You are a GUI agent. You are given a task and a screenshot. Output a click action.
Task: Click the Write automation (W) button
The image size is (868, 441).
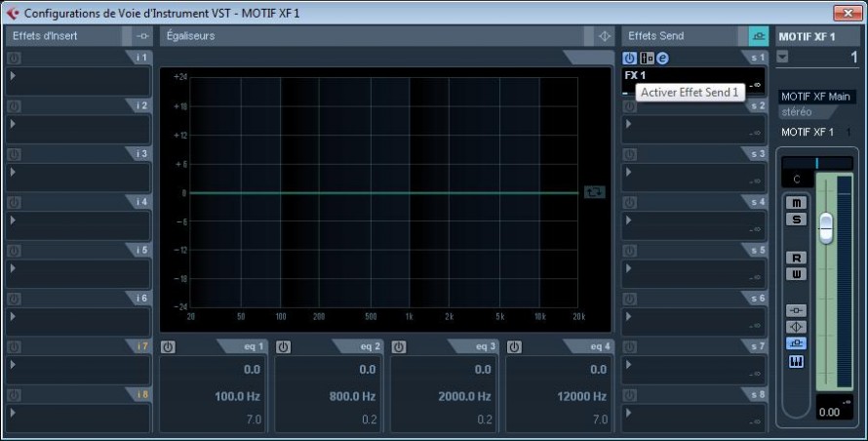pyautogui.click(x=797, y=274)
